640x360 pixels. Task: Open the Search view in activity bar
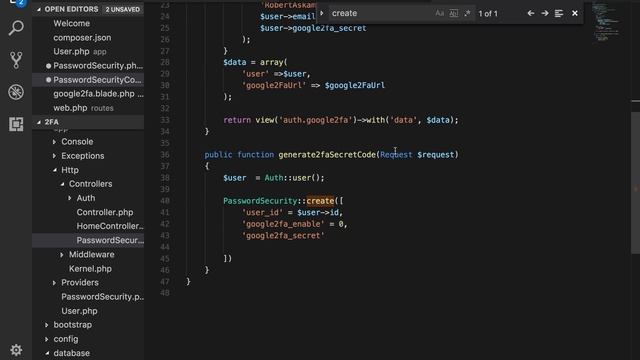click(16, 28)
